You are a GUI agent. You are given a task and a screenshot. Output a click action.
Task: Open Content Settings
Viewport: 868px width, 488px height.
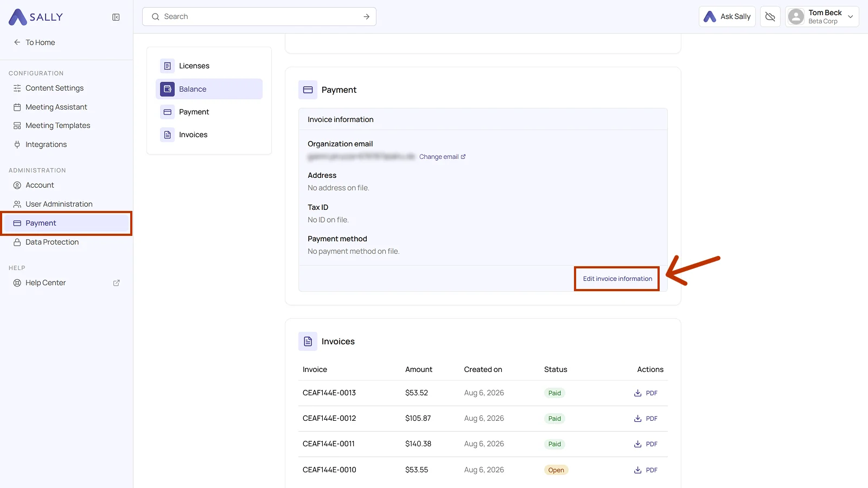(x=54, y=88)
